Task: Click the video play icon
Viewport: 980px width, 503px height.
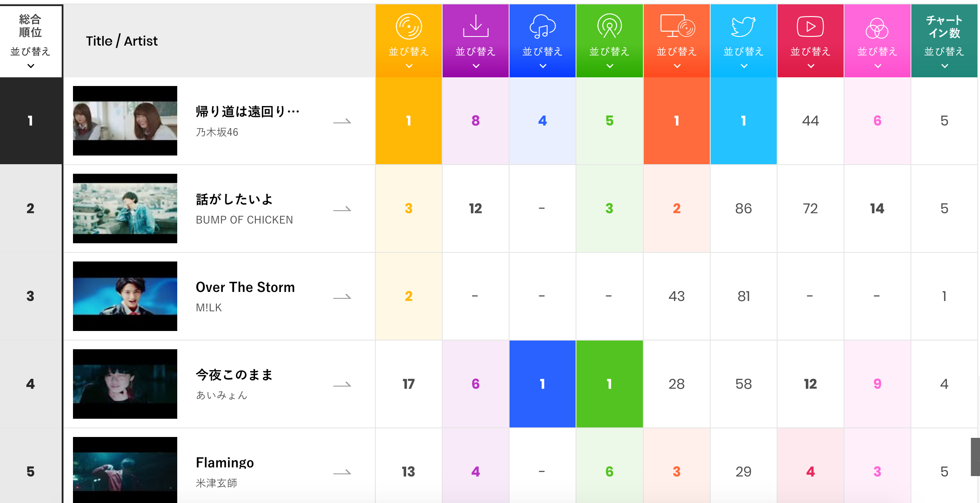Action: click(811, 26)
